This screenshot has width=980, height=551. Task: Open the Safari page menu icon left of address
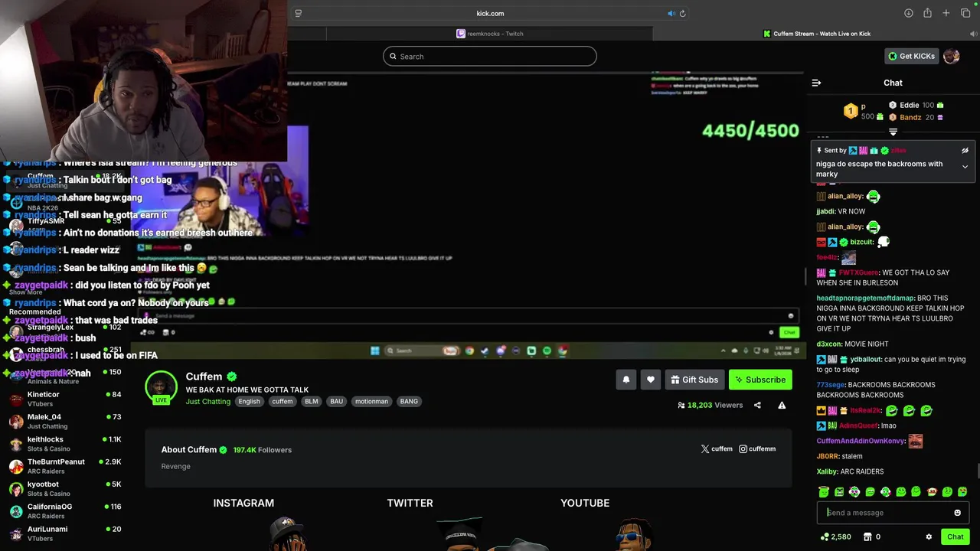pos(298,13)
